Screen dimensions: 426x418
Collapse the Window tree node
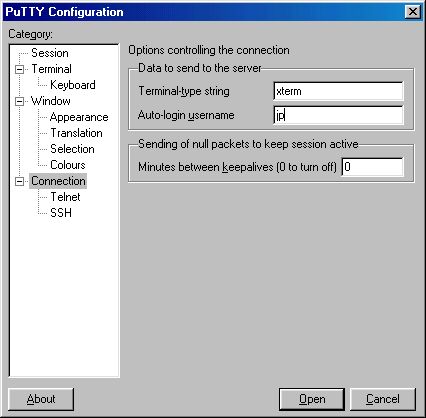(x=20, y=101)
